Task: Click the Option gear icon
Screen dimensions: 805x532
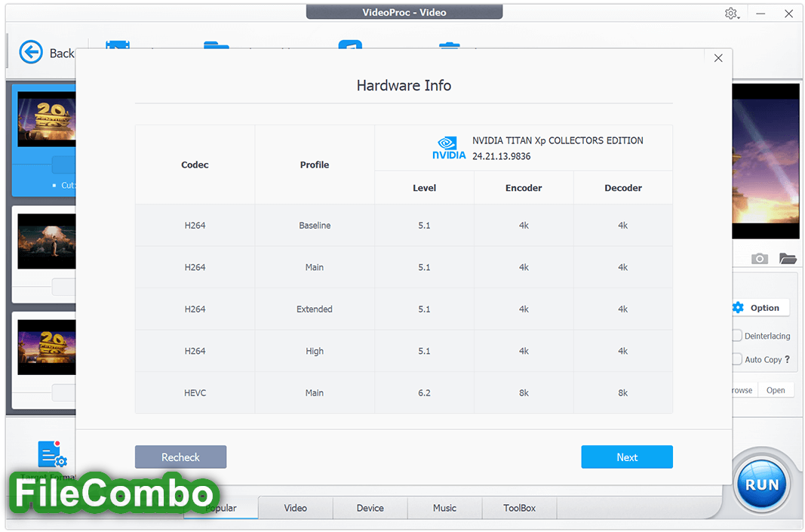Action: coord(739,308)
